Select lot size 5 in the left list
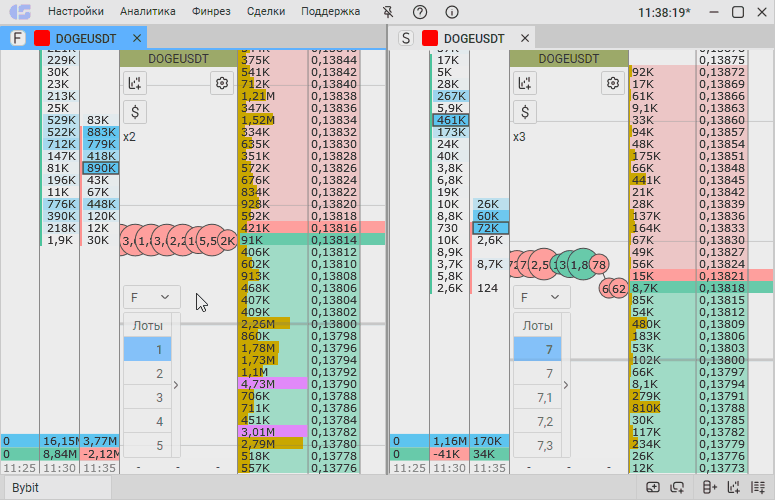This screenshot has width=775, height=500. (x=147, y=446)
